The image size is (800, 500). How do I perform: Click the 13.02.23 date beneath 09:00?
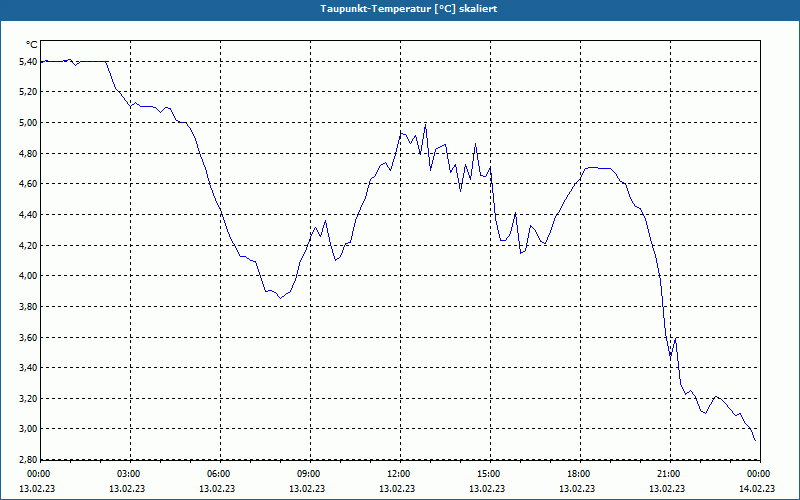[x=307, y=488]
